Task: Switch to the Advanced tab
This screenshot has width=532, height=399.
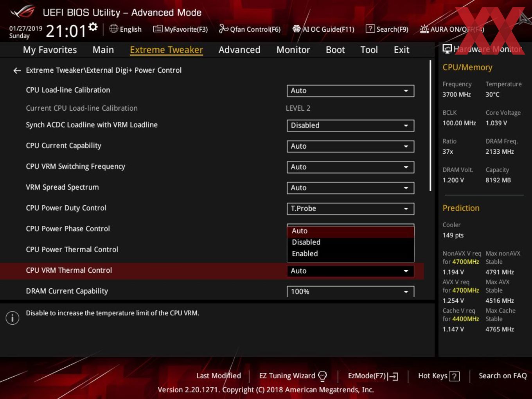Action: click(x=239, y=50)
